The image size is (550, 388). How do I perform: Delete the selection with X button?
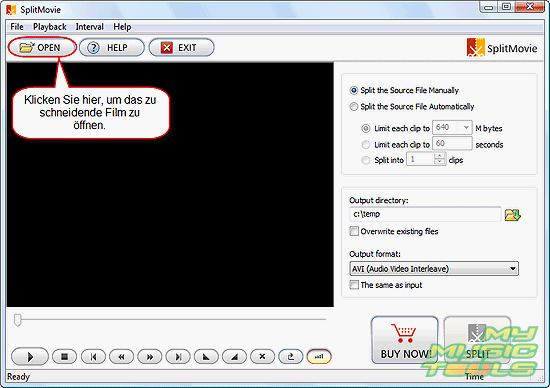262,357
